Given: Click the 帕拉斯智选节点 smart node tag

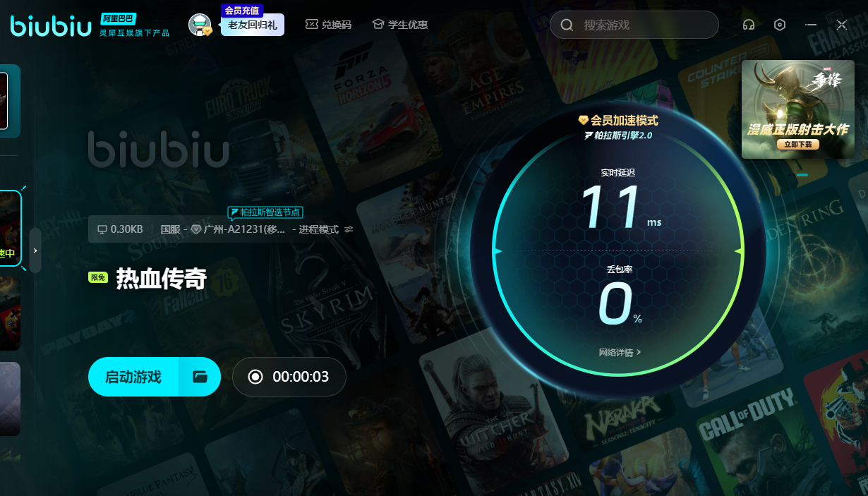Looking at the screenshot, I should point(265,212).
